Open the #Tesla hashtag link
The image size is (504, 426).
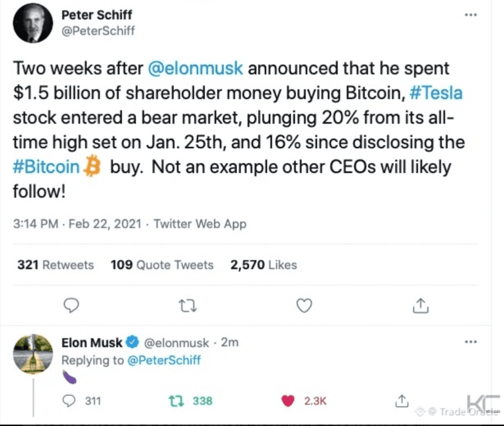point(436,93)
